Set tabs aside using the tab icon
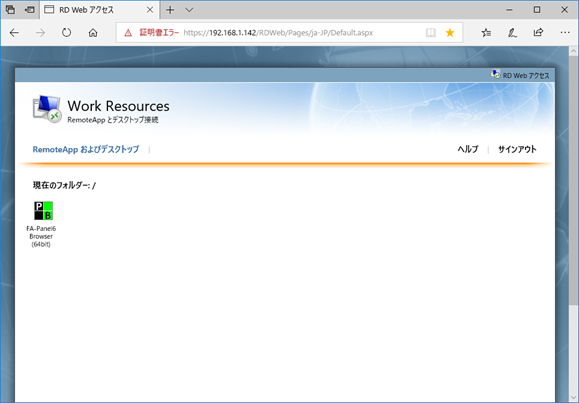The height and width of the screenshot is (403, 579). point(30,10)
